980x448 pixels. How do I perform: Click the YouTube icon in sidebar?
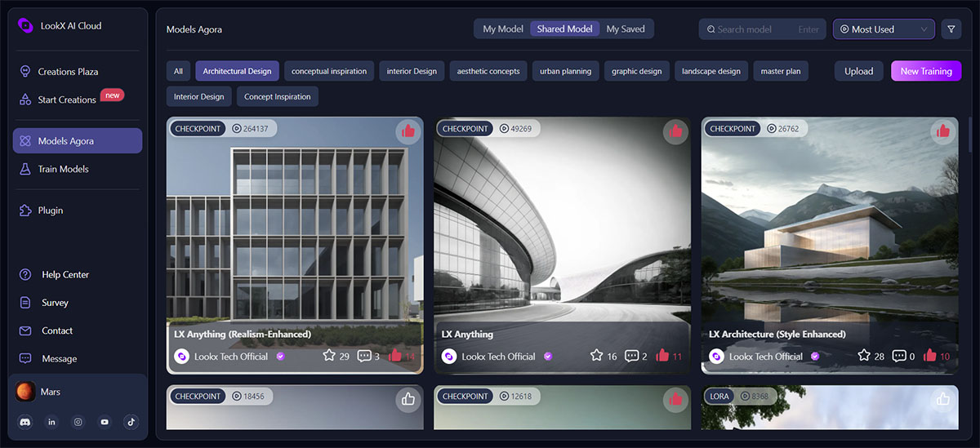coord(105,422)
